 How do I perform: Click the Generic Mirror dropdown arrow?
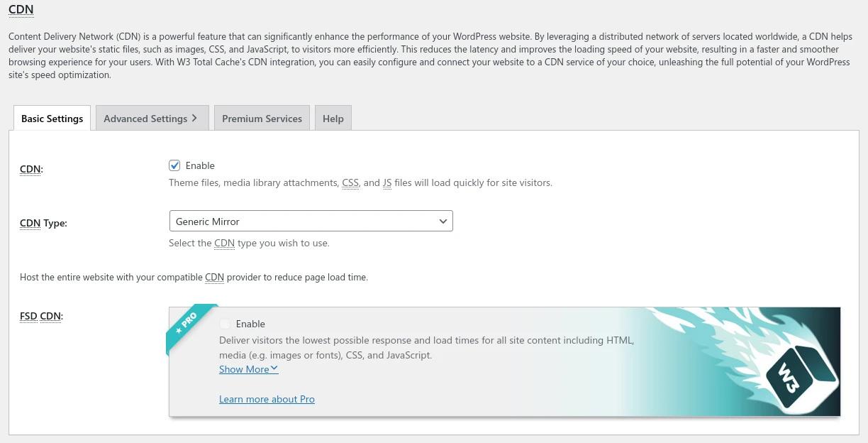click(x=443, y=221)
